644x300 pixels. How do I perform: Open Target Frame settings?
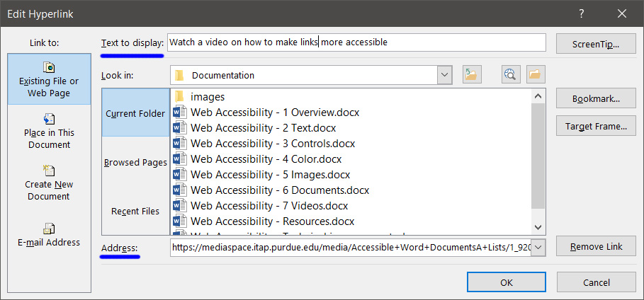pos(596,126)
